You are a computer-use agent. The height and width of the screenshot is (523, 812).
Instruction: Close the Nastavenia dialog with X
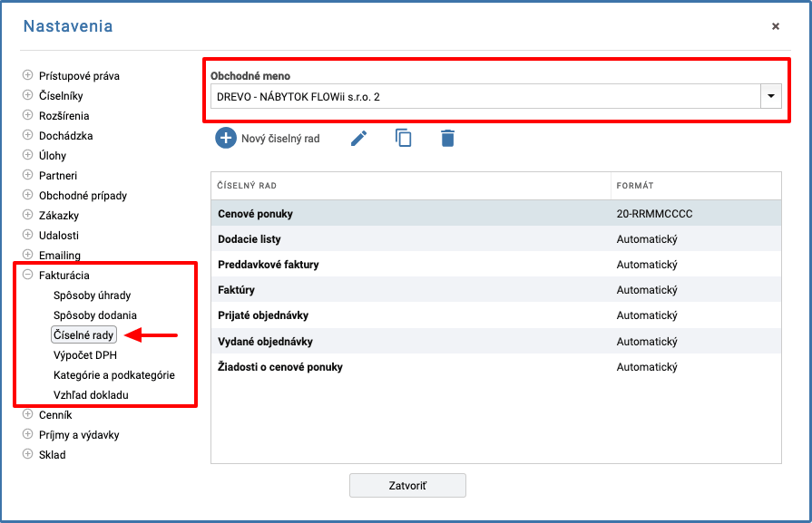pyautogui.click(x=775, y=26)
